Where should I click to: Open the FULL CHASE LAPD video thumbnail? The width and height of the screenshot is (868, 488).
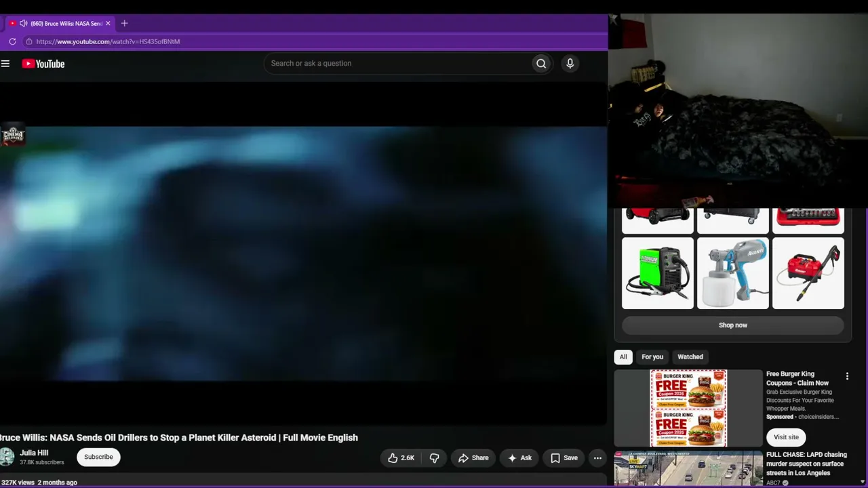(x=688, y=468)
